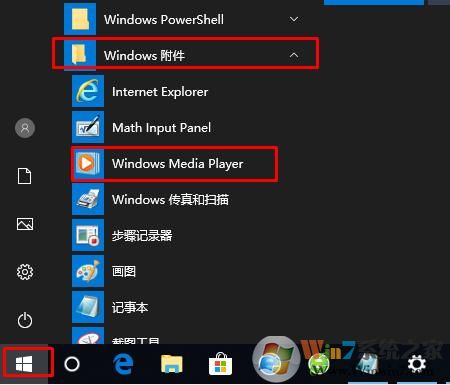450x385 pixels.
Task: Open Cortana circle on the taskbar
Action: [72, 364]
